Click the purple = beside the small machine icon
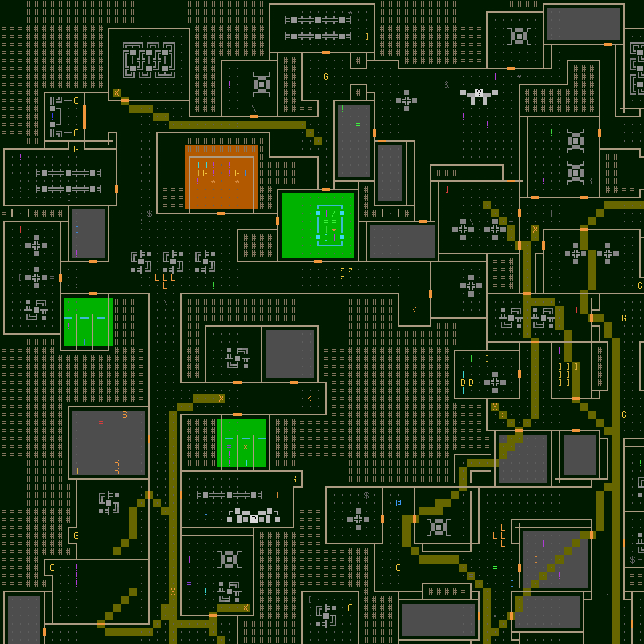The width and height of the screenshot is (644, 644). coord(213,342)
